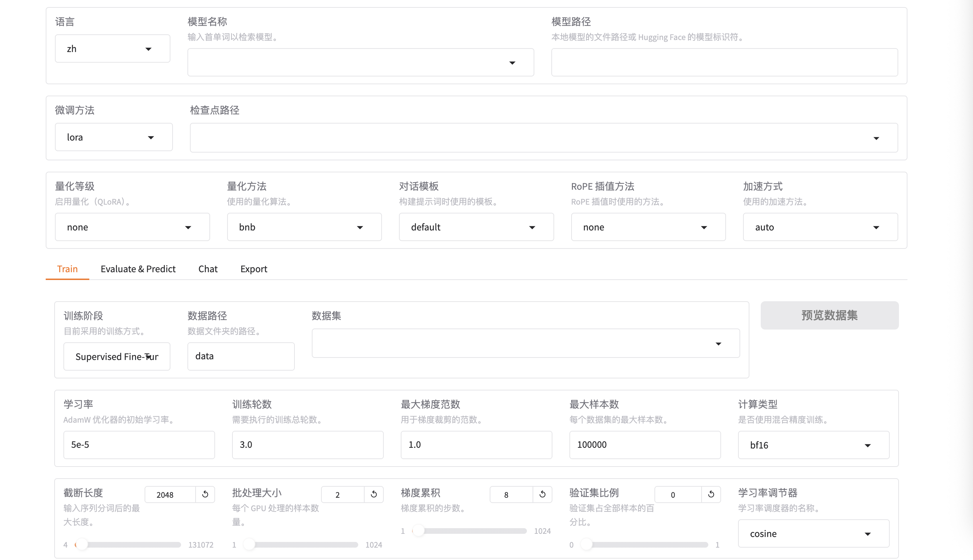Reset 梯度累积 using its circular arrow icon
This screenshot has height=560, width=973.
pyautogui.click(x=542, y=494)
